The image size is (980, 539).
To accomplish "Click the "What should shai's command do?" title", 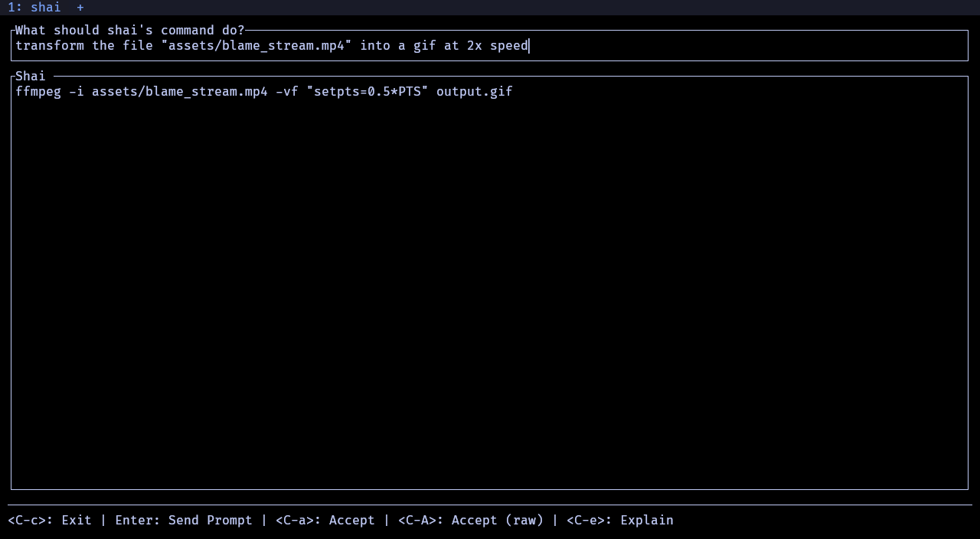I will [x=130, y=31].
